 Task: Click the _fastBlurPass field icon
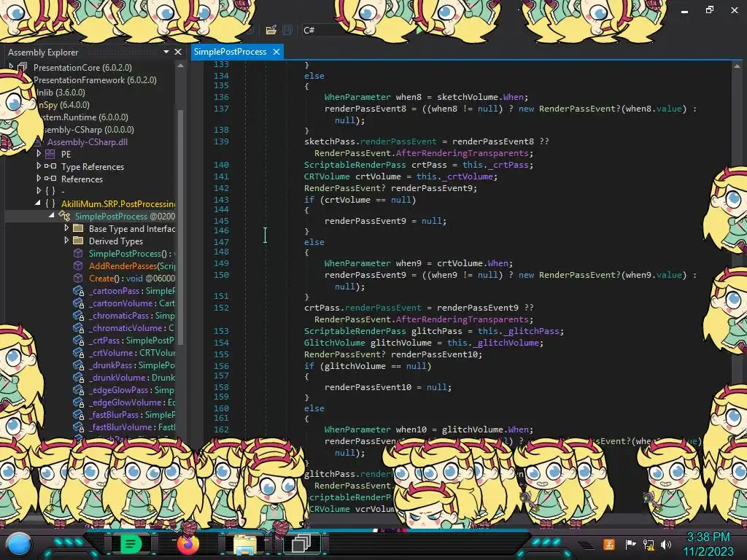click(79, 414)
